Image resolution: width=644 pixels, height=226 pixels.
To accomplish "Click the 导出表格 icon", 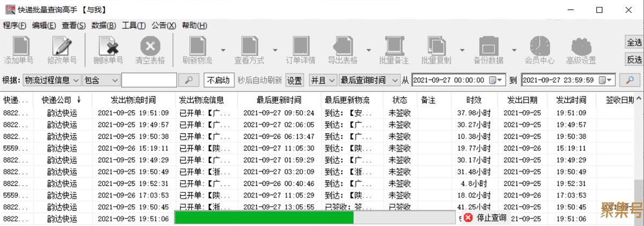I will pyautogui.click(x=343, y=46).
